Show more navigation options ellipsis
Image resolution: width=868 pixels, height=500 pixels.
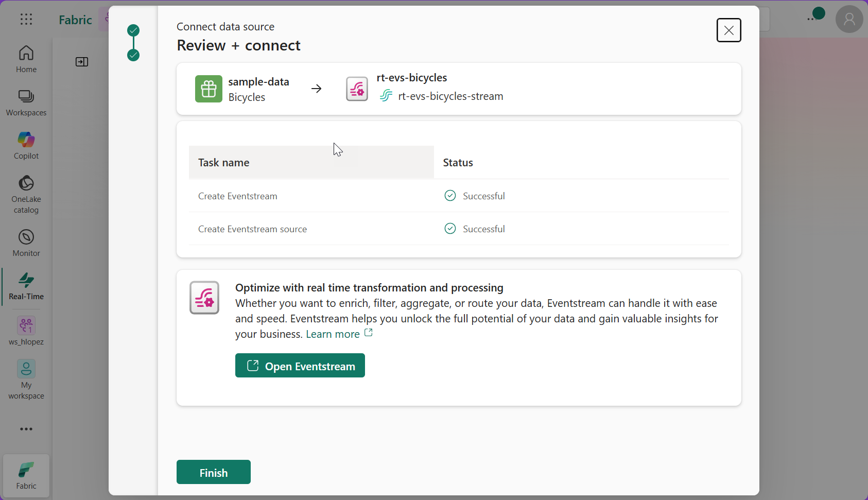click(x=26, y=429)
